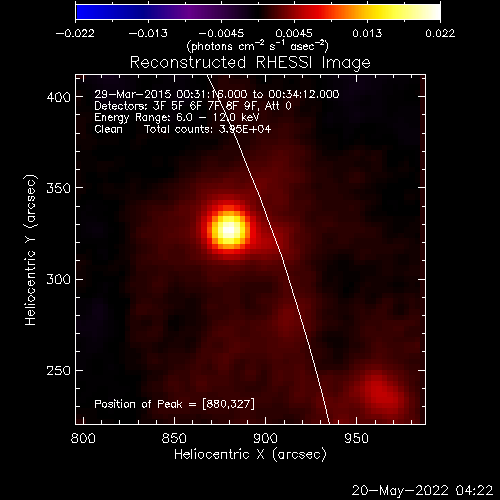Click the 250 tick label on the Y axis

click(59, 371)
